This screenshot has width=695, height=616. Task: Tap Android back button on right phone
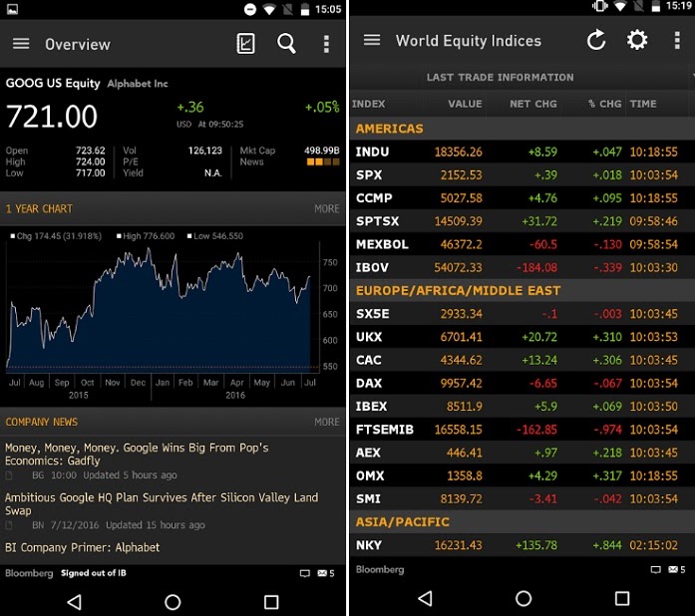[425, 598]
